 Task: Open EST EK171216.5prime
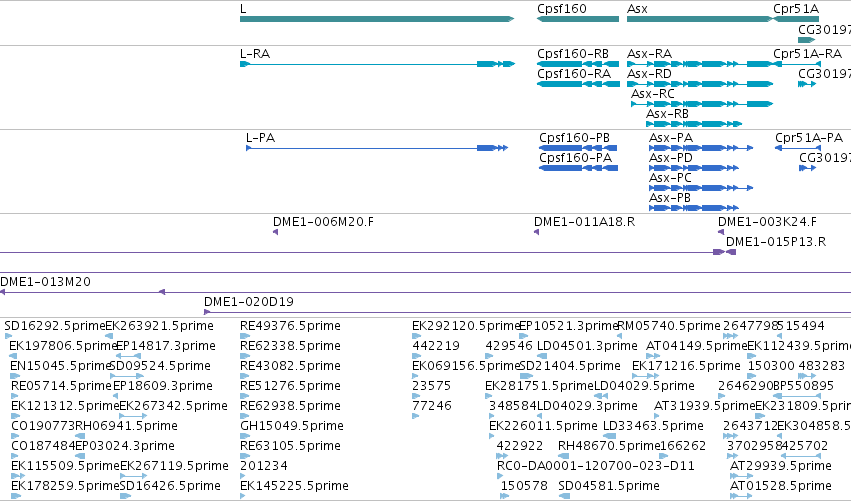tap(686, 366)
